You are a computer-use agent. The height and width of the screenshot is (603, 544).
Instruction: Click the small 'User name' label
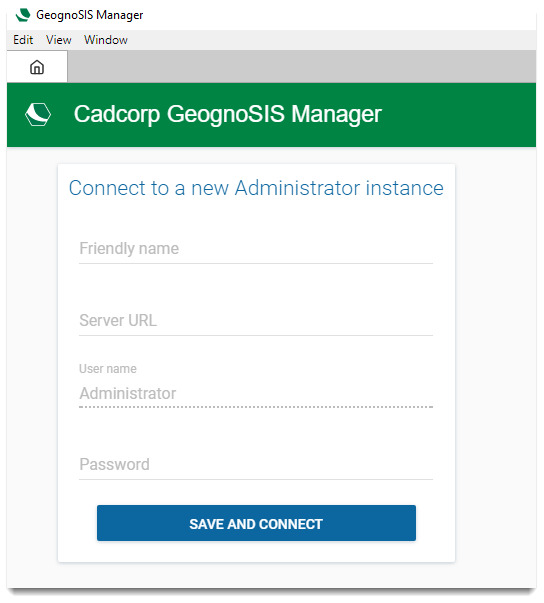[108, 368]
